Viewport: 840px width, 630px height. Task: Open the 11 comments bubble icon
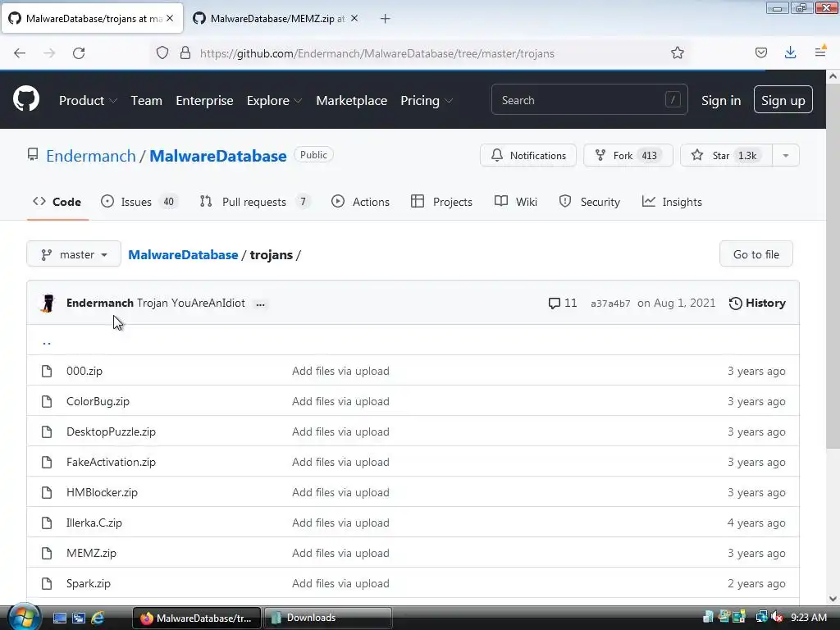(x=554, y=304)
